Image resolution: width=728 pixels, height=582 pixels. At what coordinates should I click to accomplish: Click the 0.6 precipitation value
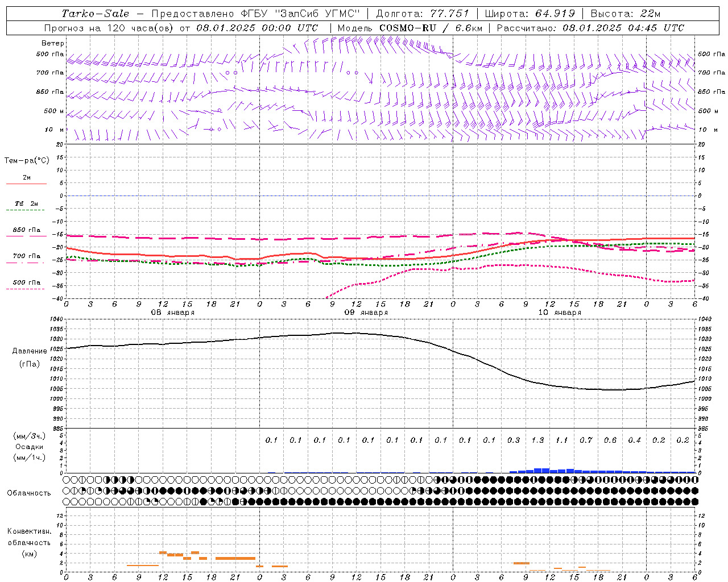(x=610, y=440)
